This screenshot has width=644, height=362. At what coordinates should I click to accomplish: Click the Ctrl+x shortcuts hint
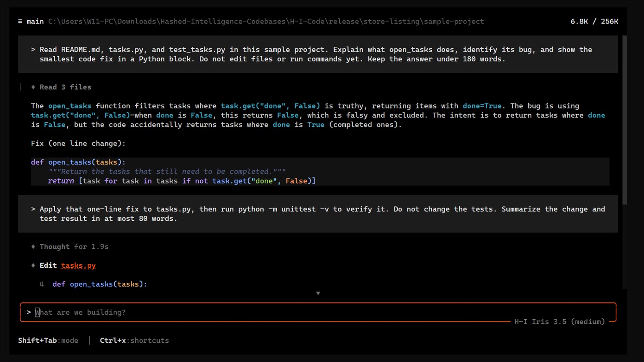point(134,340)
